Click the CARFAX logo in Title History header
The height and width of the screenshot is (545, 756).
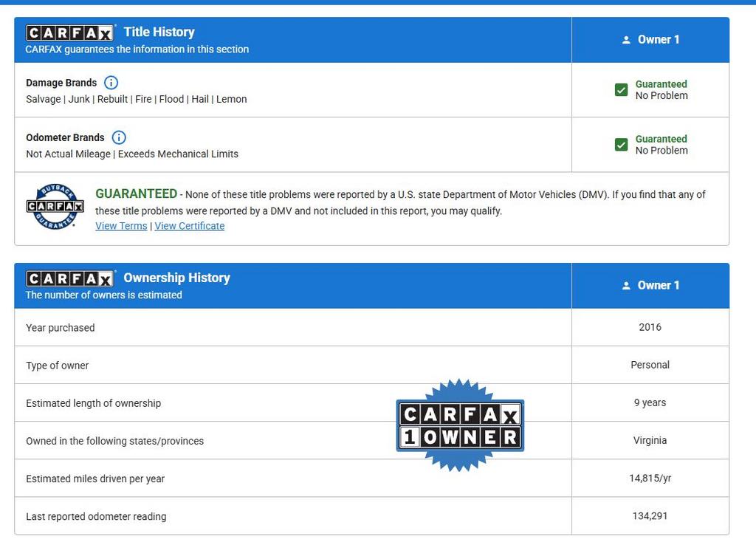point(69,33)
